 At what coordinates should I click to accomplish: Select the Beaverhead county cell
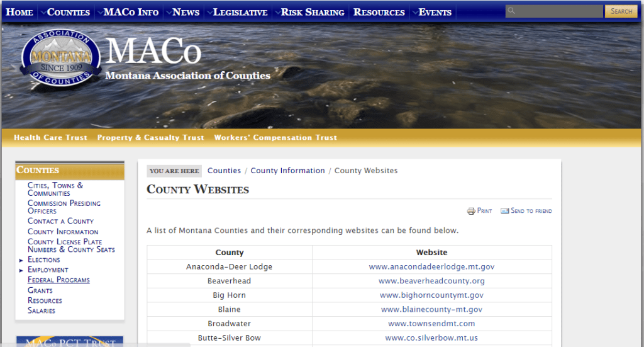click(x=230, y=282)
